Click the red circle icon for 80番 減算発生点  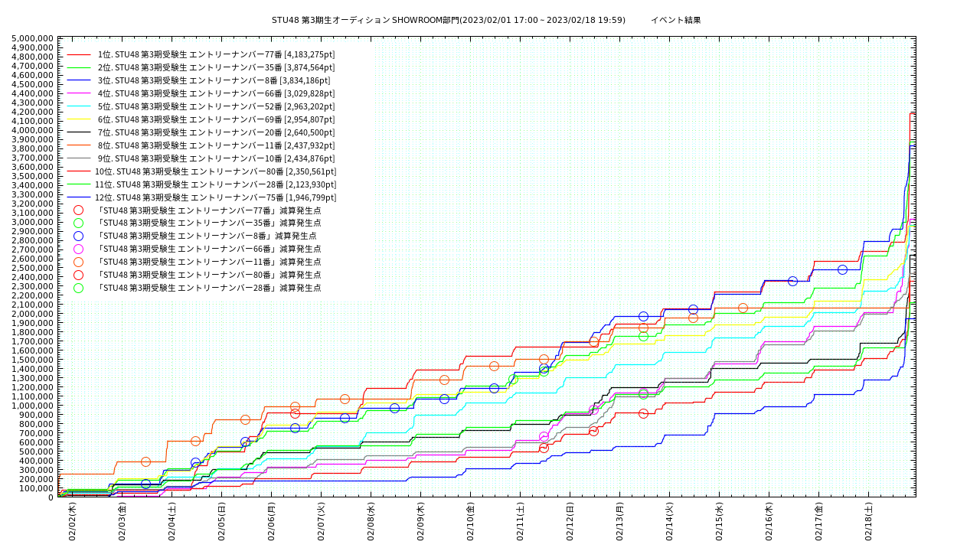78,275
